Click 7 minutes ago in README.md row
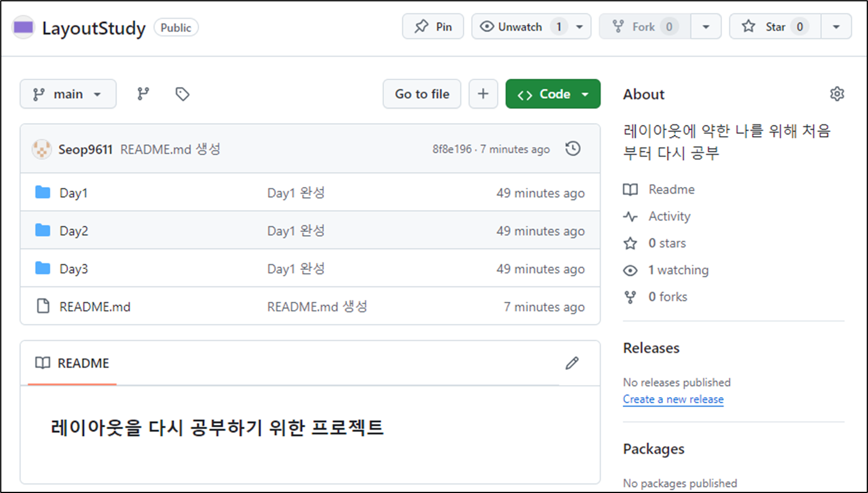The width and height of the screenshot is (868, 493). point(544,307)
